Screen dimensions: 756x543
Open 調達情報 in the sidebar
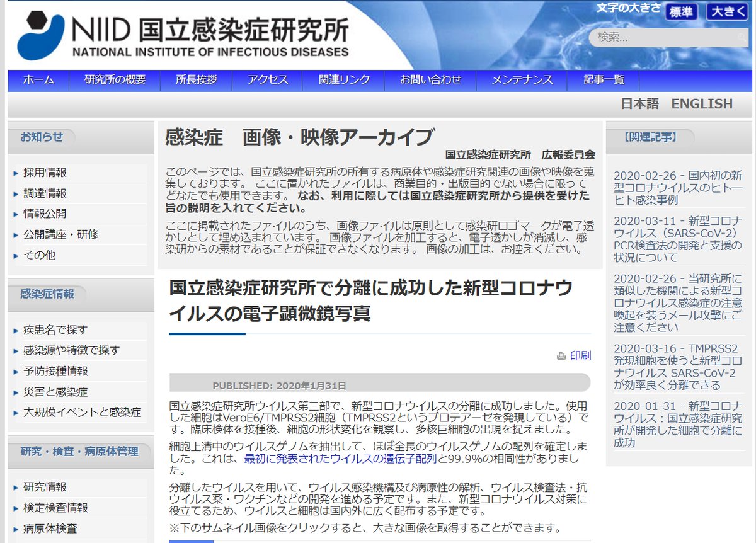tap(45, 193)
